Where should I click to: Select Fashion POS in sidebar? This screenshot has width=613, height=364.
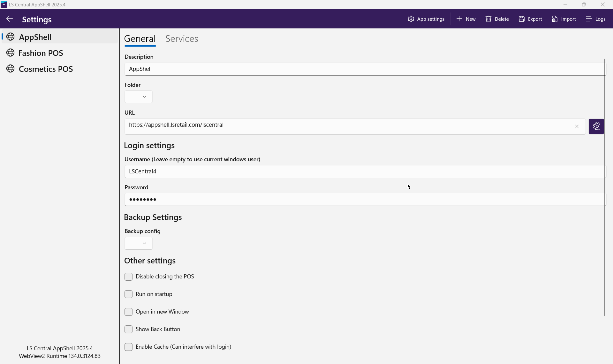(41, 53)
